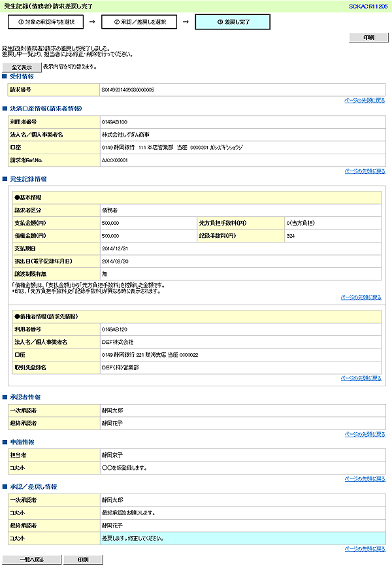This screenshot has width=392, height=570.
Task: Click 先方負担手数料 value 0(当方負担)
Action: (x=301, y=223)
